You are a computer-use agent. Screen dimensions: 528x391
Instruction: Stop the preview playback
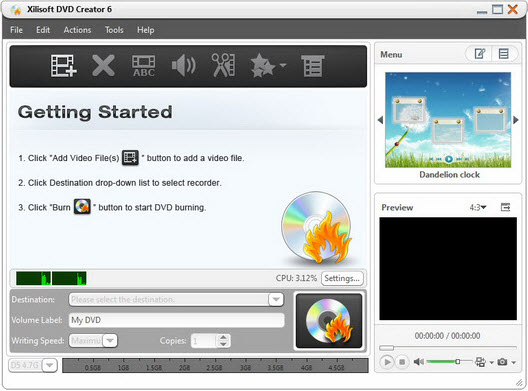coord(402,362)
